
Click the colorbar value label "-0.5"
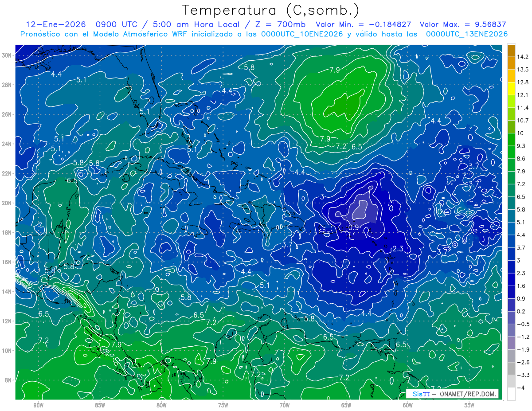(523, 324)
